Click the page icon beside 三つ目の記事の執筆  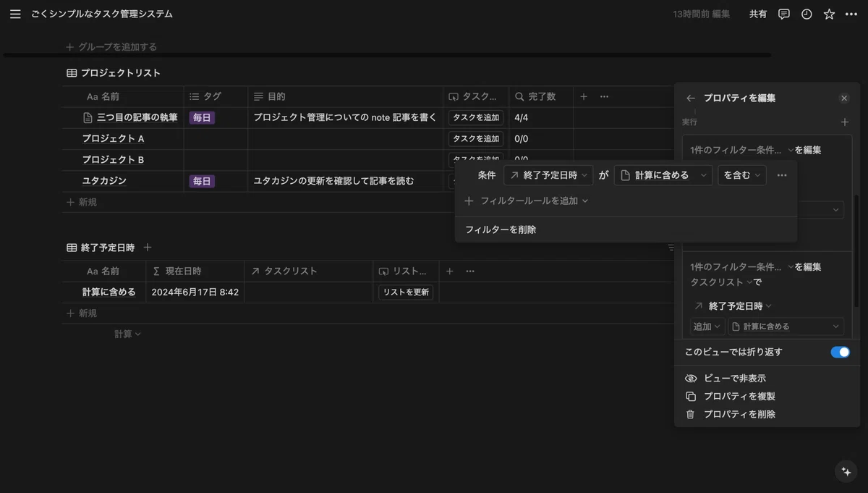(88, 117)
